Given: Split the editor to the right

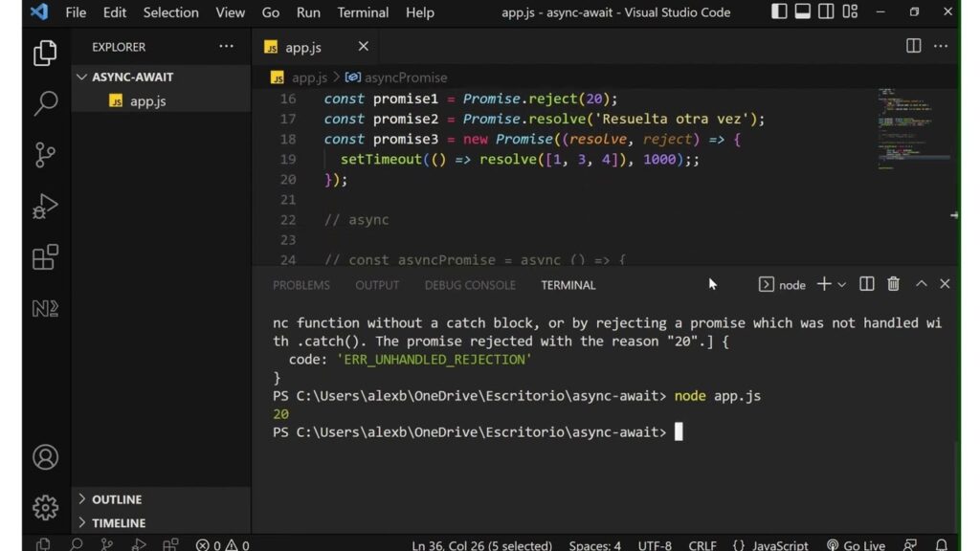Looking at the screenshot, I should [914, 47].
